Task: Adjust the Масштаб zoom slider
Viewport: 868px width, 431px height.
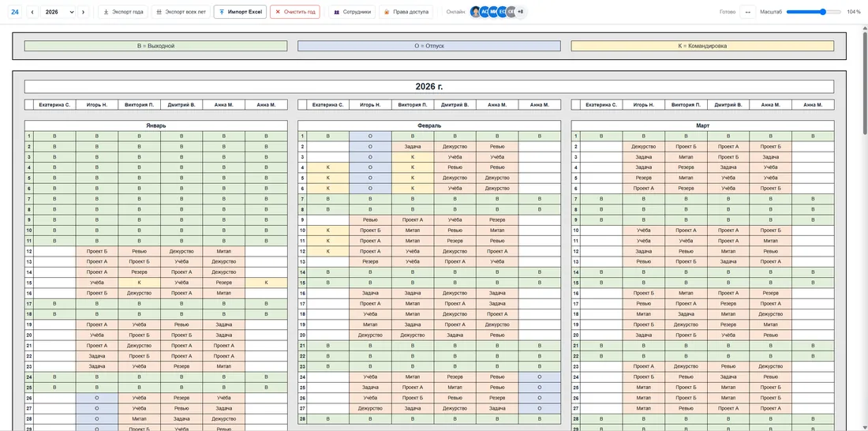Action: 814,12
